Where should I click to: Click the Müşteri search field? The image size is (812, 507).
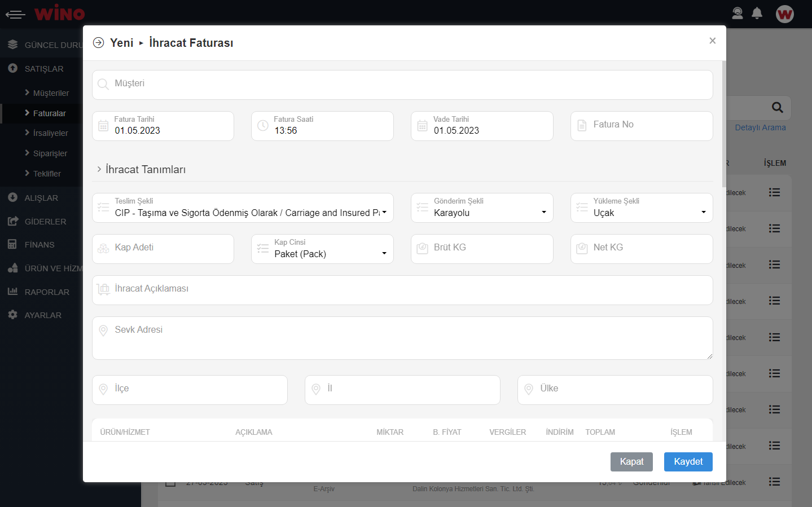(x=402, y=85)
